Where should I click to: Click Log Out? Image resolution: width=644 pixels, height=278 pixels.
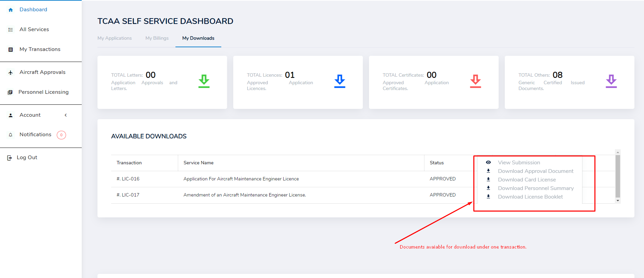pyautogui.click(x=27, y=157)
